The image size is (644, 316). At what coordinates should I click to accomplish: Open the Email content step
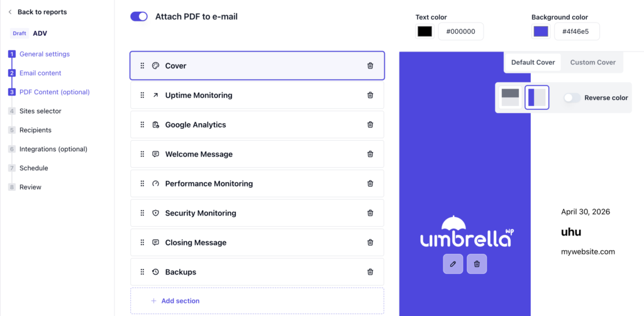pos(40,73)
